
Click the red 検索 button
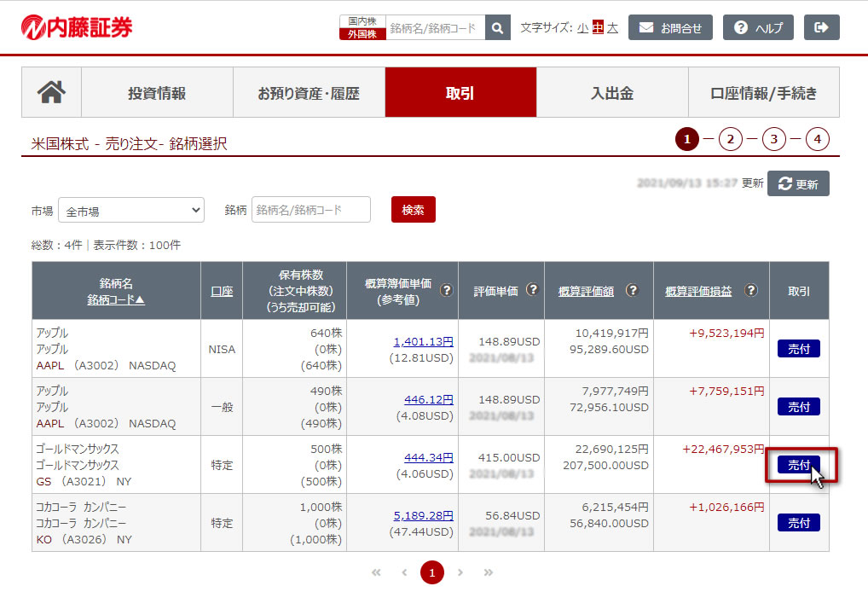point(413,210)
